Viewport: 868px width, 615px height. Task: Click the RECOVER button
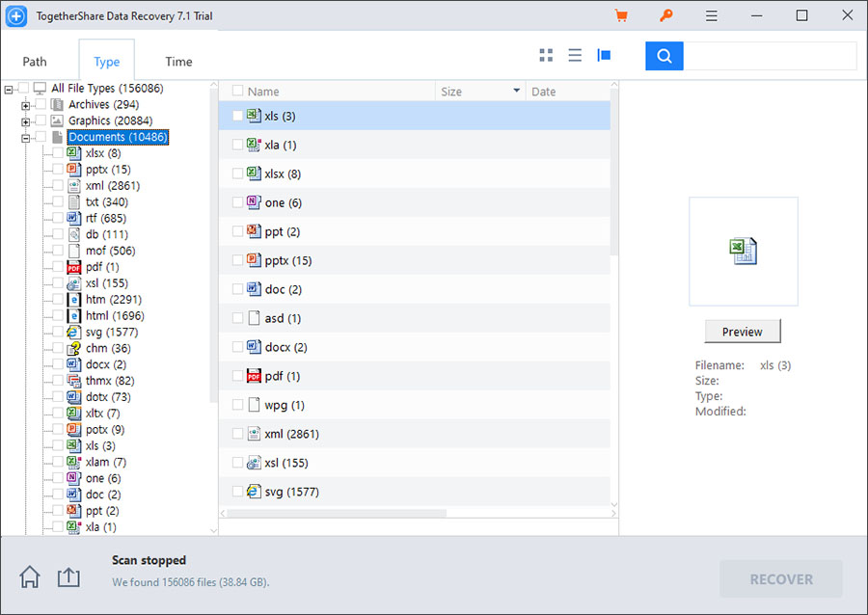coord(781,579)
